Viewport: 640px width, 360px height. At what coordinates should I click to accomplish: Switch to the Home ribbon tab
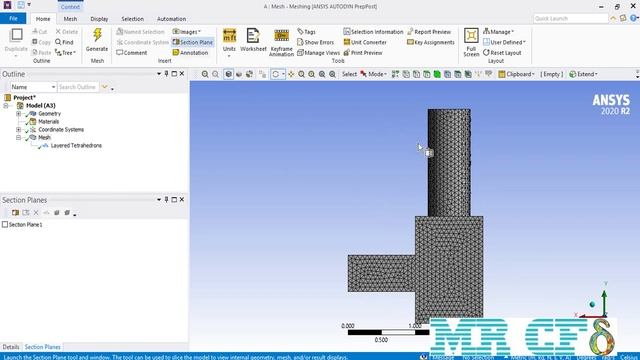[x=43, y=19]
